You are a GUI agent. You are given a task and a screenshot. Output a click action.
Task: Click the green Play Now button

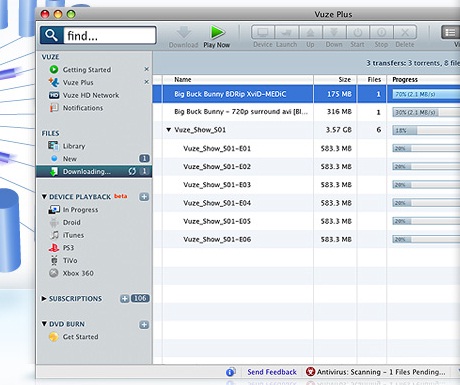click(217, 33)
